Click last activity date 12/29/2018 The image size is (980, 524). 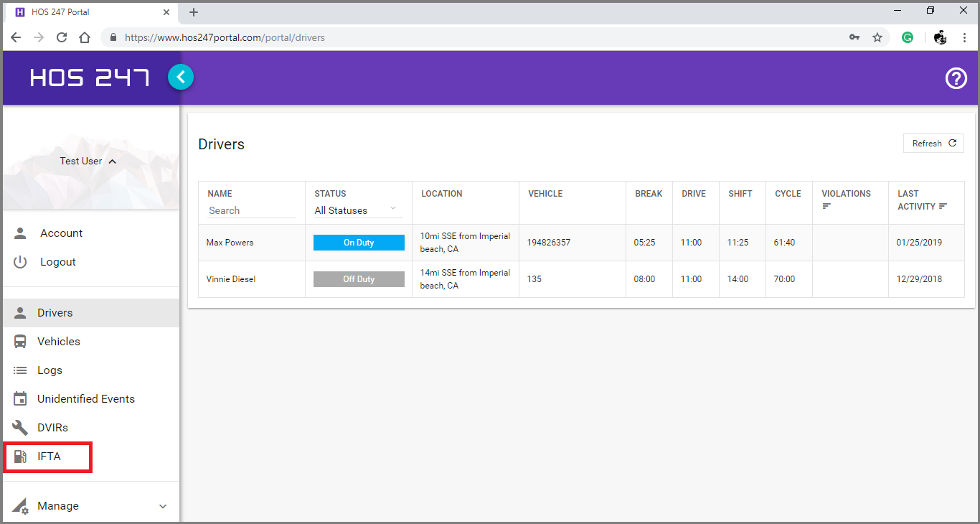(x=920, y=279)
